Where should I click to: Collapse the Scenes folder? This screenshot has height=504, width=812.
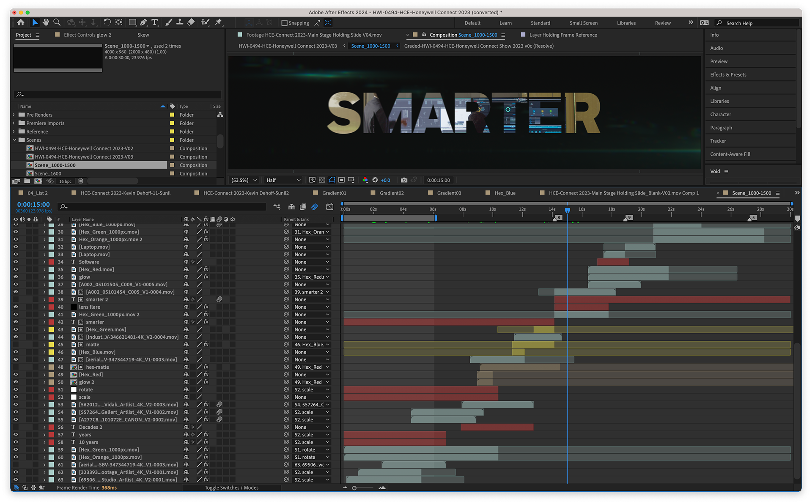click(14, 140)
